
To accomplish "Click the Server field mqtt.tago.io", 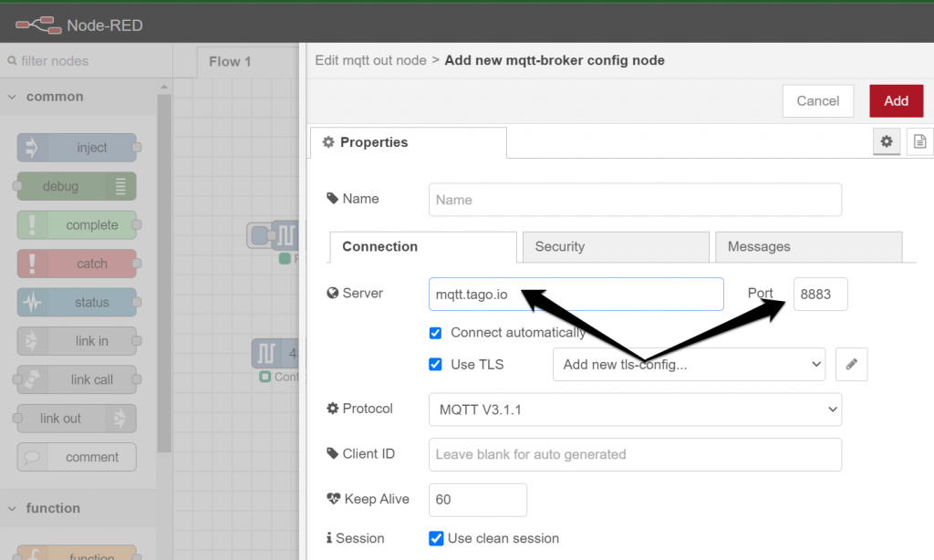I will click(576, 294).
